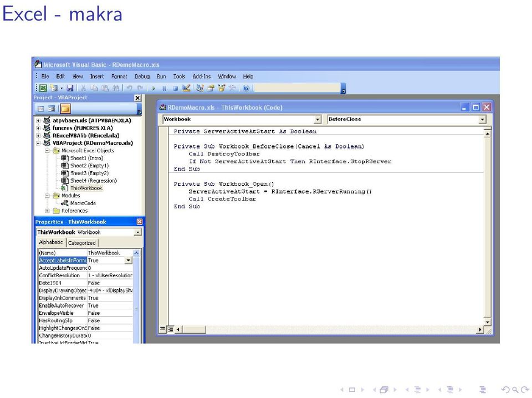Click the Reset stop icon
Screen dimensions: 532x398
pyautogui.click(x=176, y=88)
